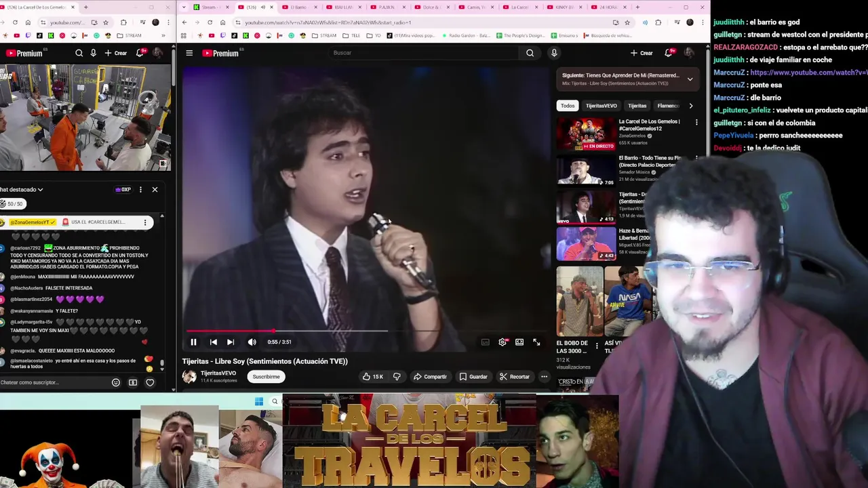Open TELE bookmarks folder
Screen dimensions: 868x488
coord(352,35)
